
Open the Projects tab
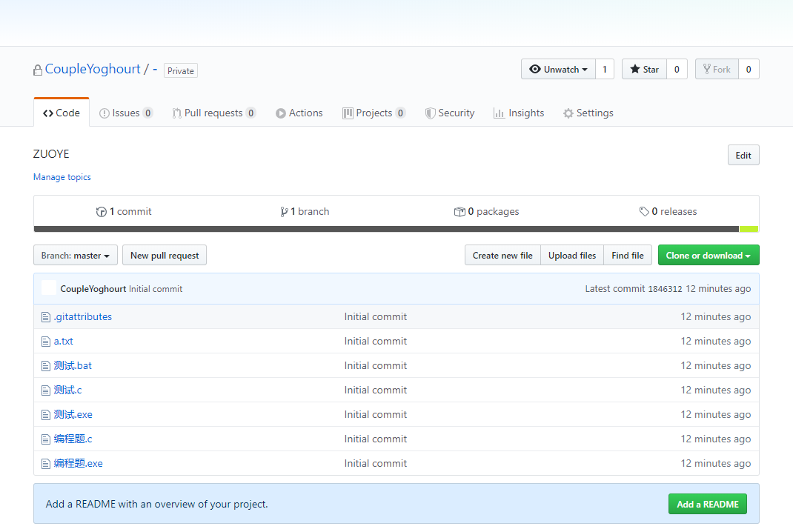tap(374, 113)
